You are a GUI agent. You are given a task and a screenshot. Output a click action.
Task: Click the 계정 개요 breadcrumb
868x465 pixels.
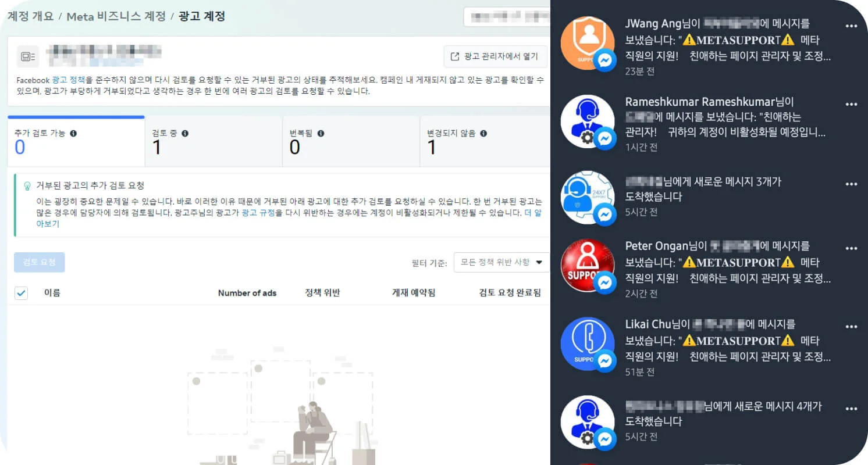(x=30, y=16)
